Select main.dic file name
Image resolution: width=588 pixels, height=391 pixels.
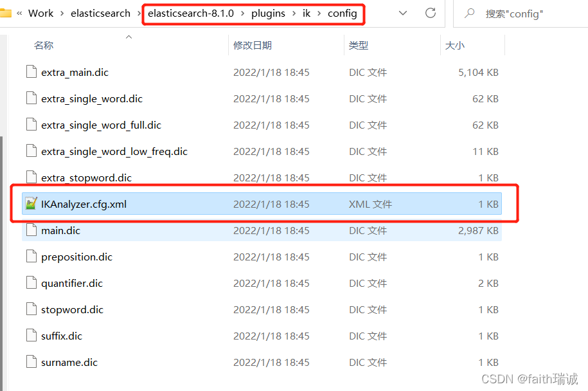[x=61, y=230]
